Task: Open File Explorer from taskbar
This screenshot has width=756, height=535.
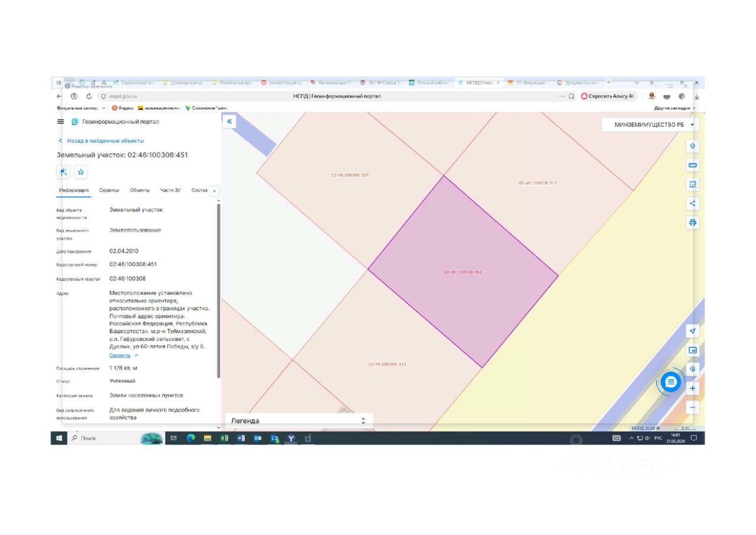Action: 207,438
